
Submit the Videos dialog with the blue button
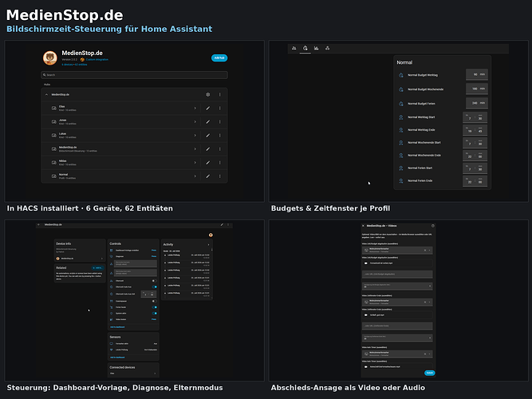[x=430, y=373]
